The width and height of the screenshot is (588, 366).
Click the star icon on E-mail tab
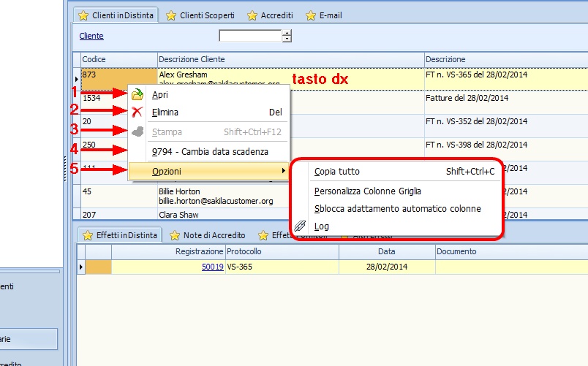pyautogui.click(x=311, y=15)
